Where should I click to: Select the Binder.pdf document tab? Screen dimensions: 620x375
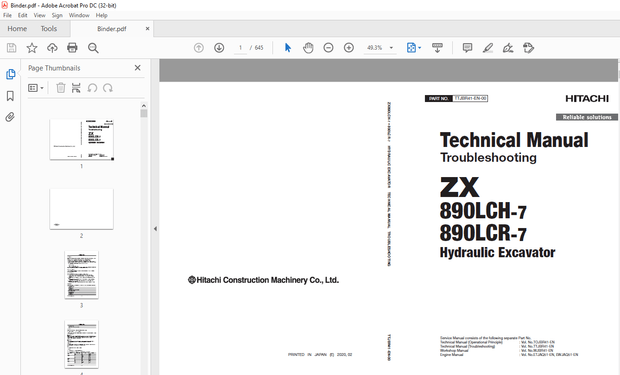coord(112,29)
